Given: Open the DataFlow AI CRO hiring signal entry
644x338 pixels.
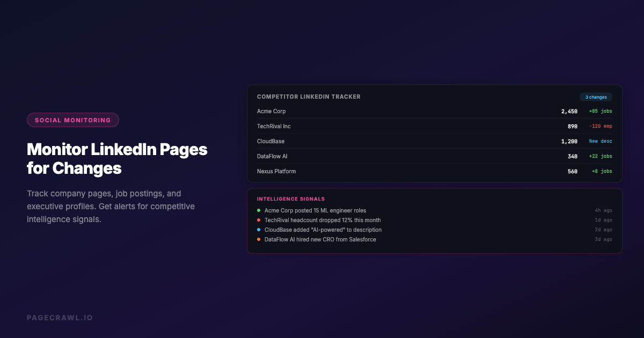Looking at the screenshot, I should pyautogui.click(x=320, y=239).
